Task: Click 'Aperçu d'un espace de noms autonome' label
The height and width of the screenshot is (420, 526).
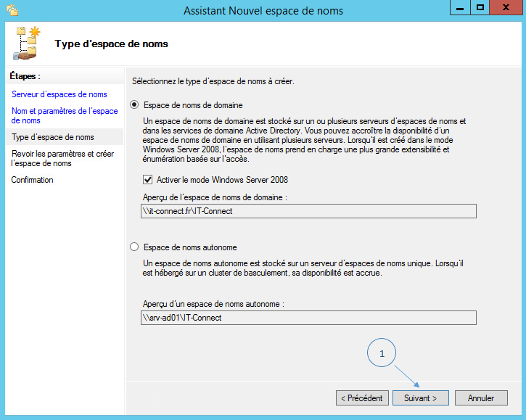Action: click(213, 304)
